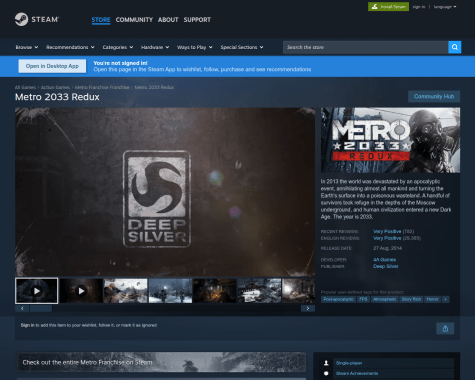The image size is (475, 380).
Task: Click the Story Rich tag
Action: point(411,299)
